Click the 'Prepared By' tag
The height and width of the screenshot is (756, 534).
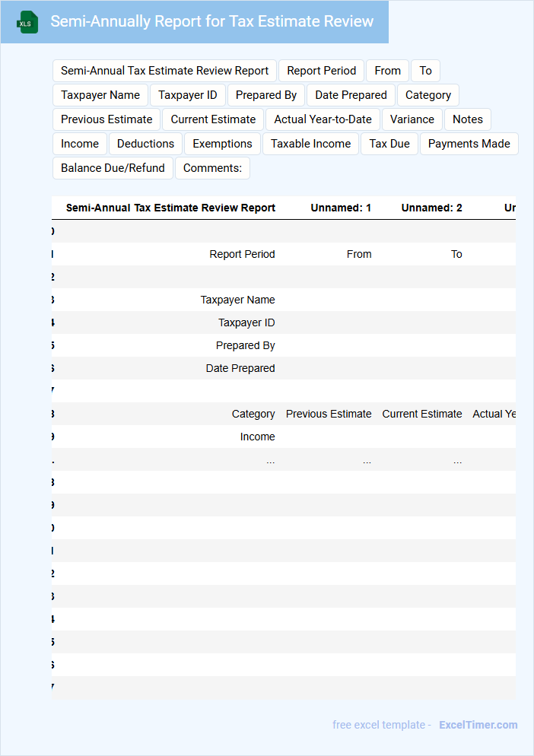[x=265, y=95]
